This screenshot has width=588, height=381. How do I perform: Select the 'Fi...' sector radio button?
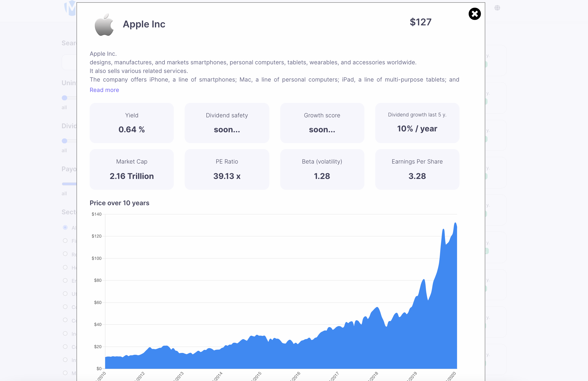65,241
